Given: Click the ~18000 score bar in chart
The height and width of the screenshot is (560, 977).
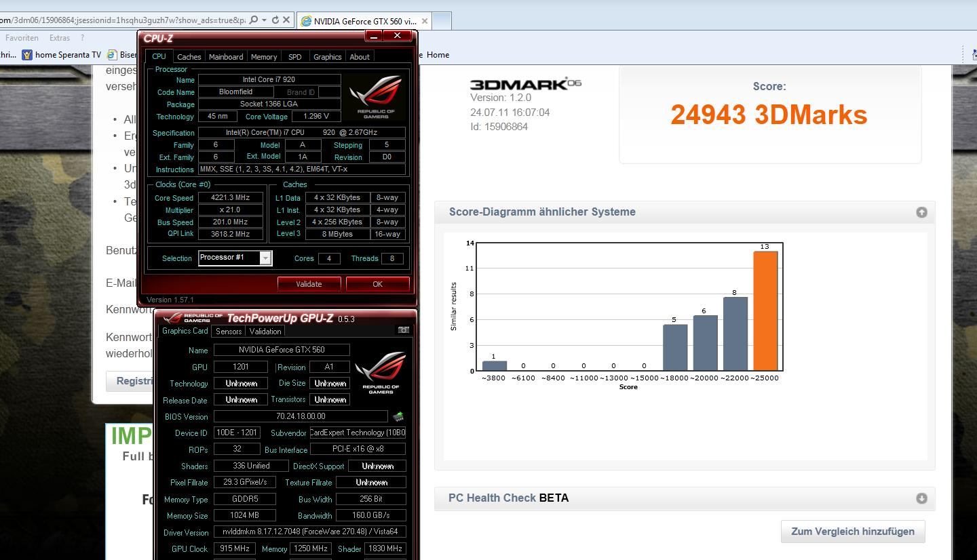Looking at the screenshot, I should [x=675, y=348].
